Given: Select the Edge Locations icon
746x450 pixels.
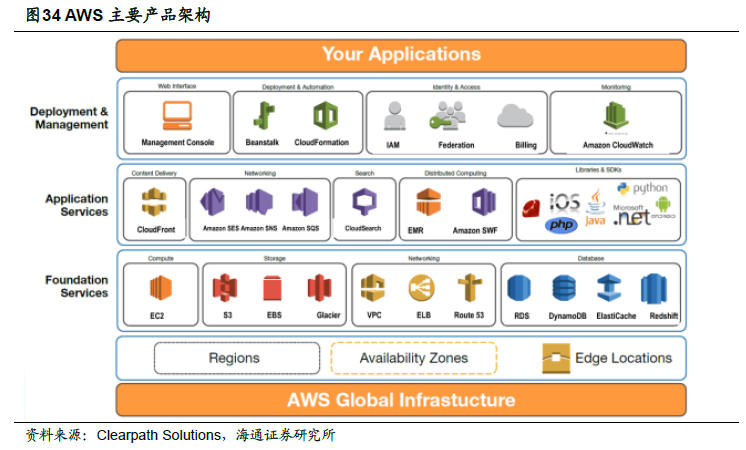Looking at the screenshot, I should [x=556, y=358].
